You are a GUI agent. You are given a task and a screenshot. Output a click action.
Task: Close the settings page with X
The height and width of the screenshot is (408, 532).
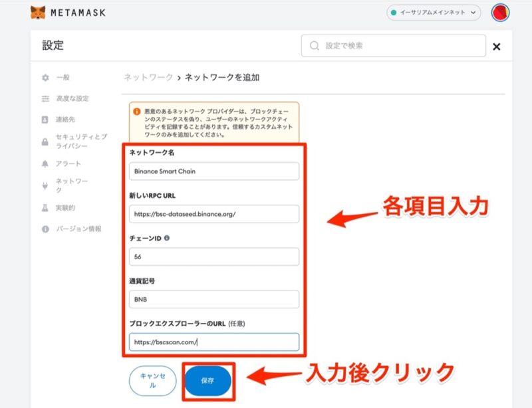[x=496, y=47]
